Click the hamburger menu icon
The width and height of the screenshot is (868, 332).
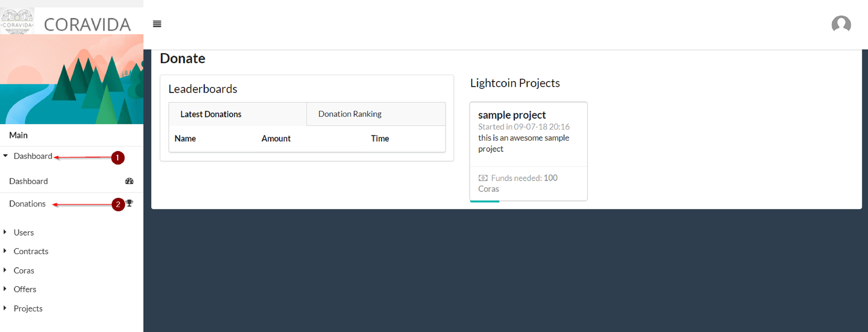point(157,24)
